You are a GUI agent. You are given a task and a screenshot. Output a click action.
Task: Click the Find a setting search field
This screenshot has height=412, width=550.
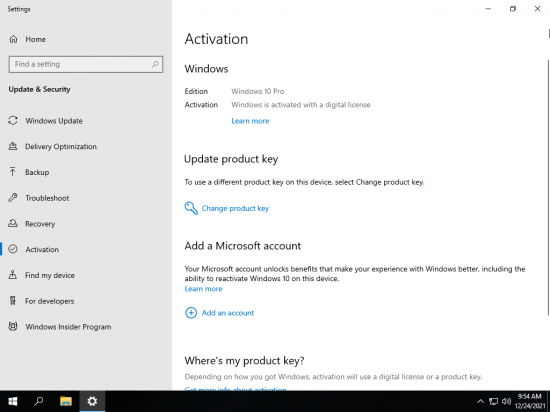click(x=86, y=64)
